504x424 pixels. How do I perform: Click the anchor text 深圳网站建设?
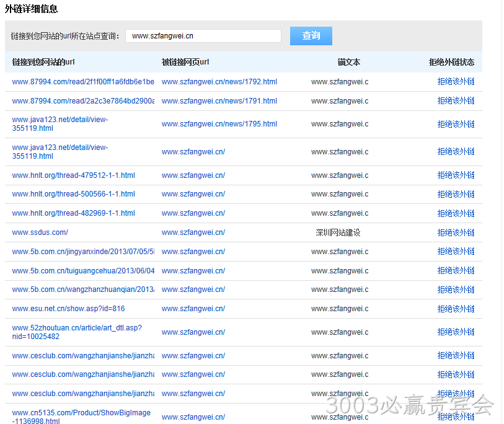pos(338,232)
